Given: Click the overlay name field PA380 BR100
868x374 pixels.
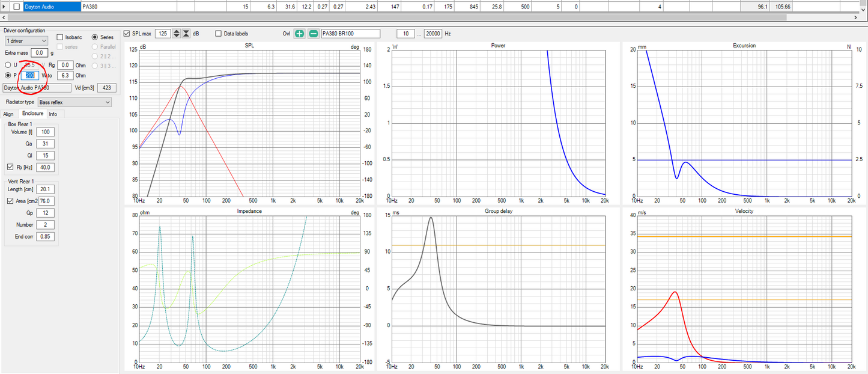Looking at the screenshot, I should tap(350, 34).
